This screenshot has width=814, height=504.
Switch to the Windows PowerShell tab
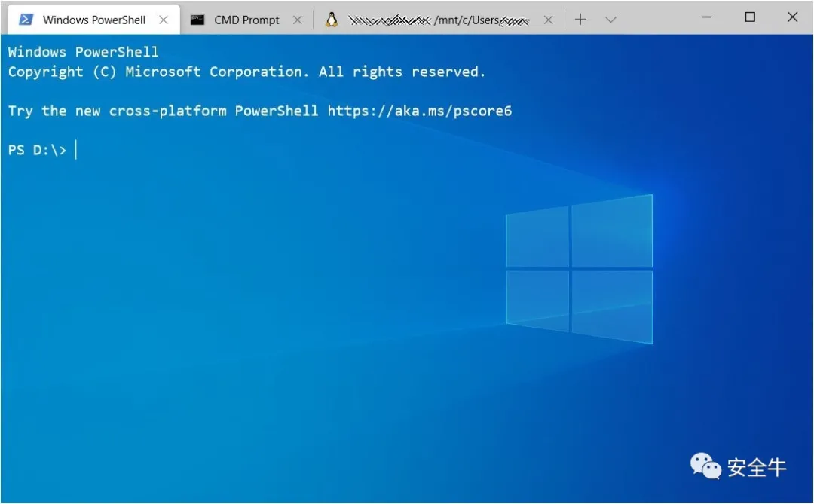coord(93,20)
